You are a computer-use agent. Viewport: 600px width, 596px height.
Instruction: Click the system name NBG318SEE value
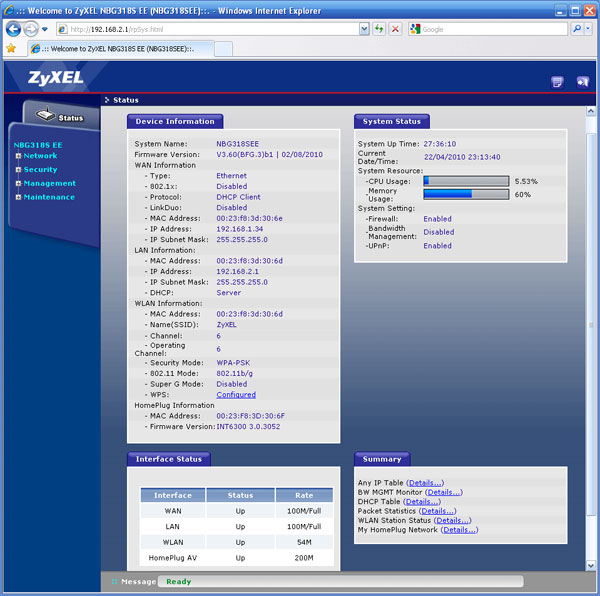click(238, 144)
